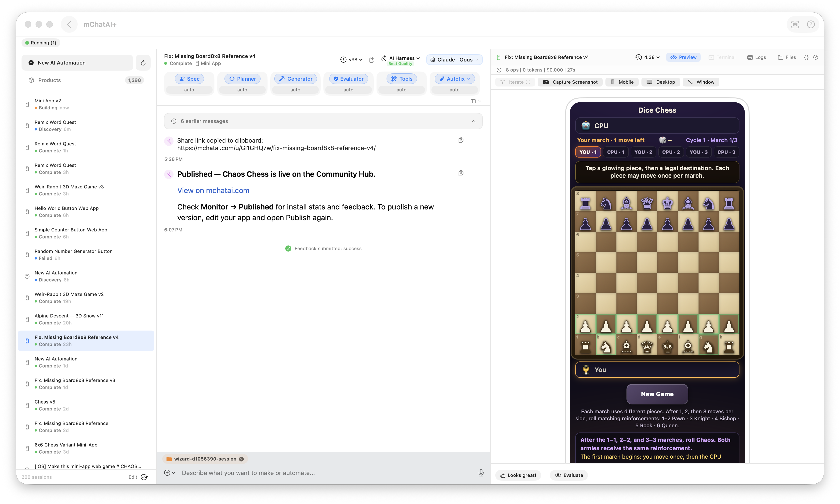Screen dimensions: 840x504
Task: Open View on mchatai.com link
Action: (213, 191)
